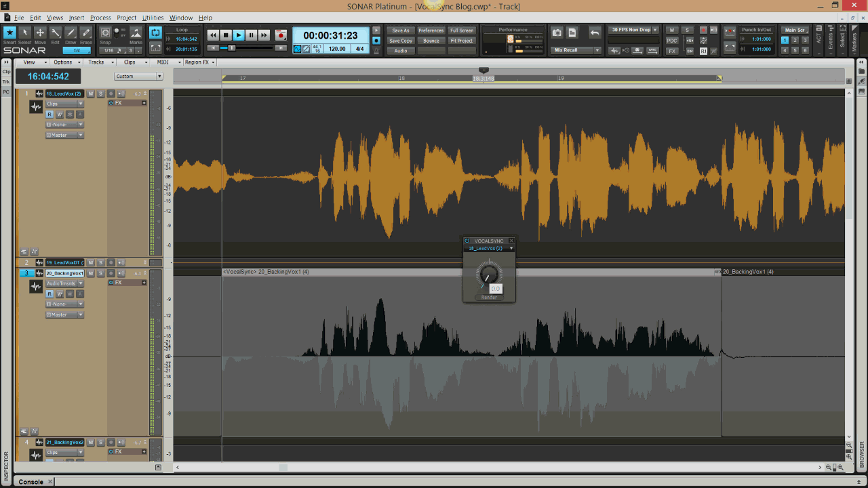Open the Custom track control dropdown

click(x=139, y=76)
